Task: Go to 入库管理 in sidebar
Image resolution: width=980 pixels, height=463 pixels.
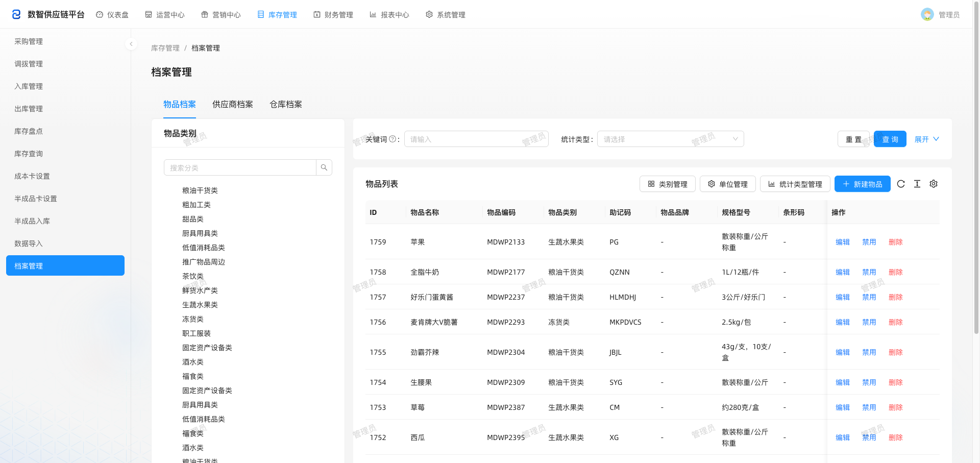Action: [x=65, y=86]
